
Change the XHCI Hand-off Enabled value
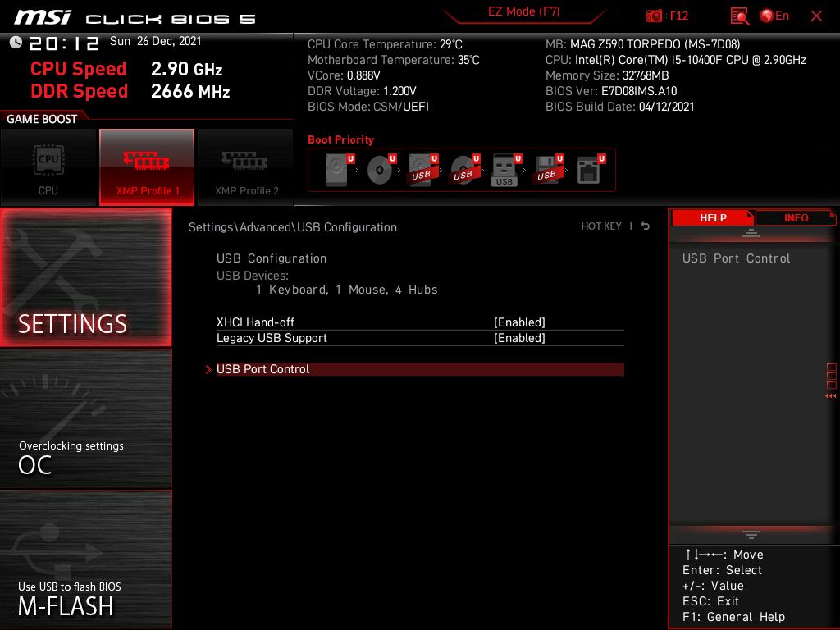pyautogui.click(x=519, y=322)
